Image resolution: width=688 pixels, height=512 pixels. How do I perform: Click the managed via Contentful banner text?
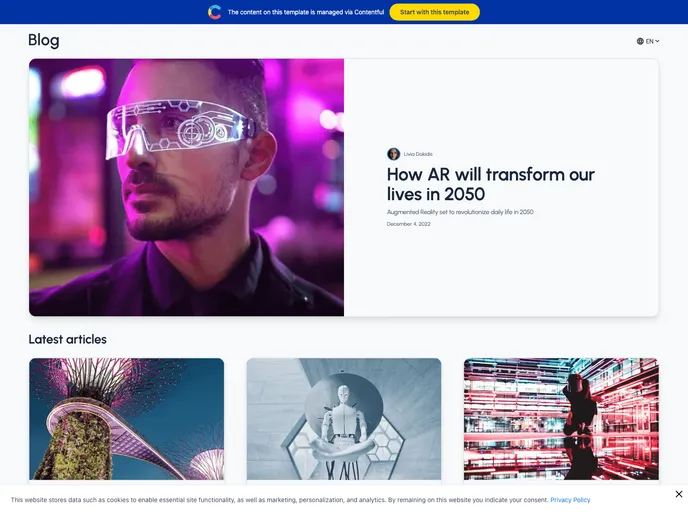point(305,12)
